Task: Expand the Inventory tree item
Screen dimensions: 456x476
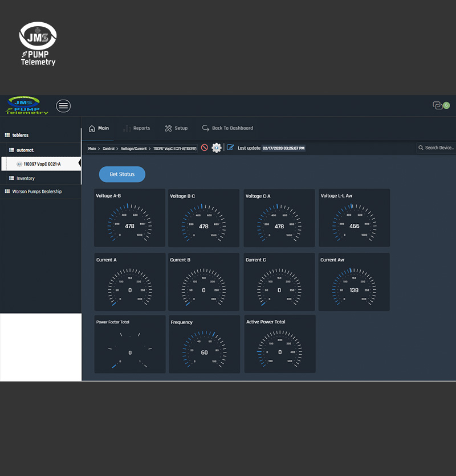Action: tap(25, 178)
